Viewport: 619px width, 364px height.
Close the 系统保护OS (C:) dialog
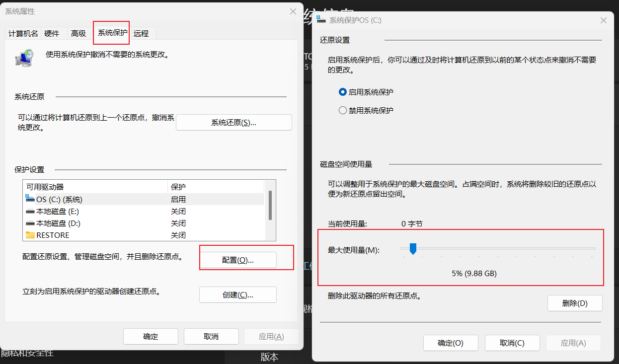[604, 20]
